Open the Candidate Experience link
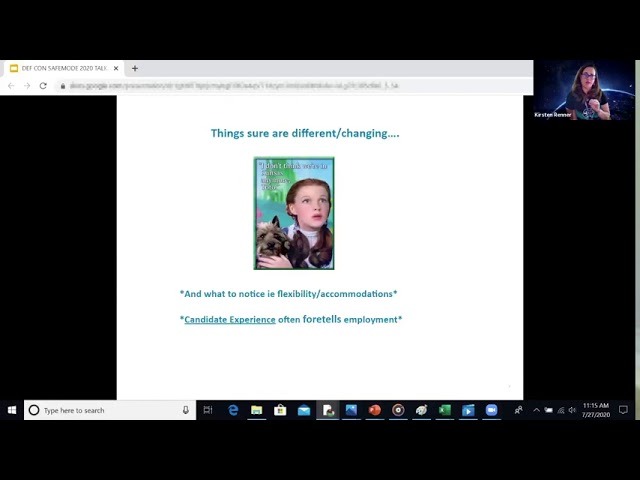 (230, 320)
